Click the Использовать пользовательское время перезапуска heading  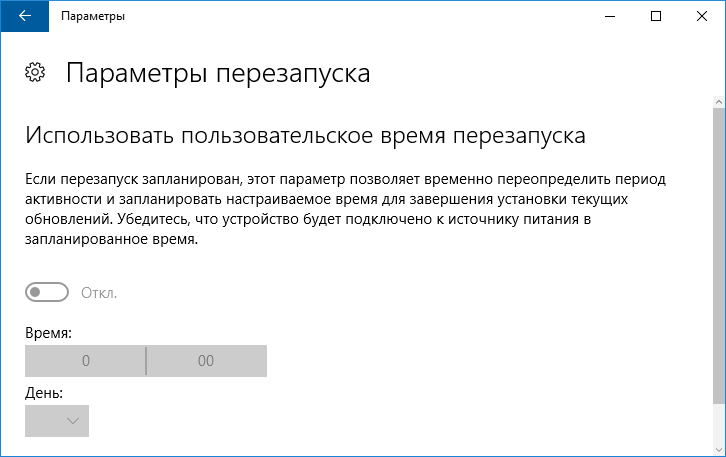[x=304, y=136]
